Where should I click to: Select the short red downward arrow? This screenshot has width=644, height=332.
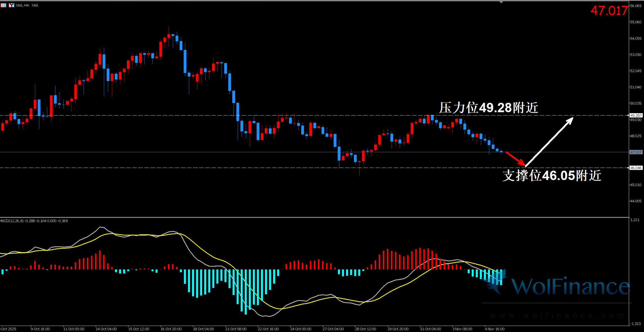tap(515, 159)
